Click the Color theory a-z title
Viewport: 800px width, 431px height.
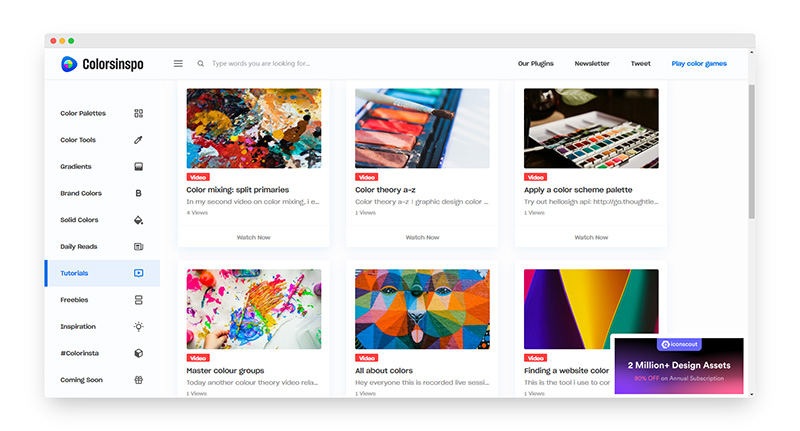[x=385, y=190]
